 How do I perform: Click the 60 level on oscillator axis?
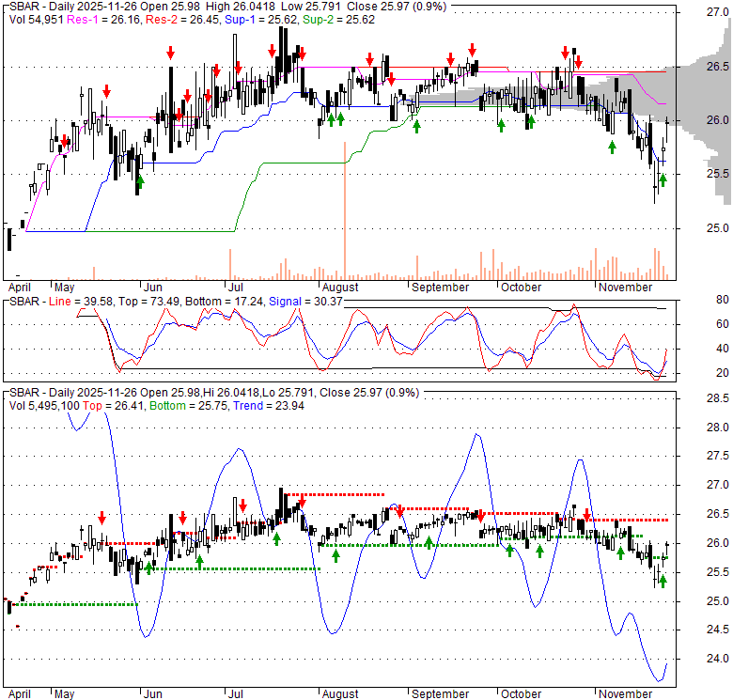(723, 324)
